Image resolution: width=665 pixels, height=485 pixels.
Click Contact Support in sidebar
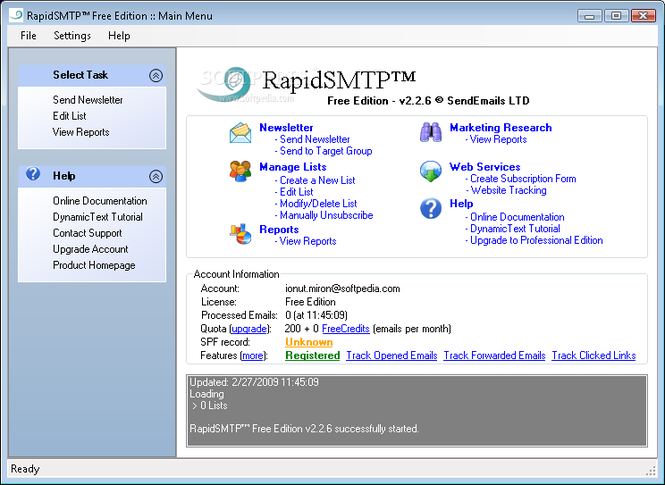pos(87,233)
